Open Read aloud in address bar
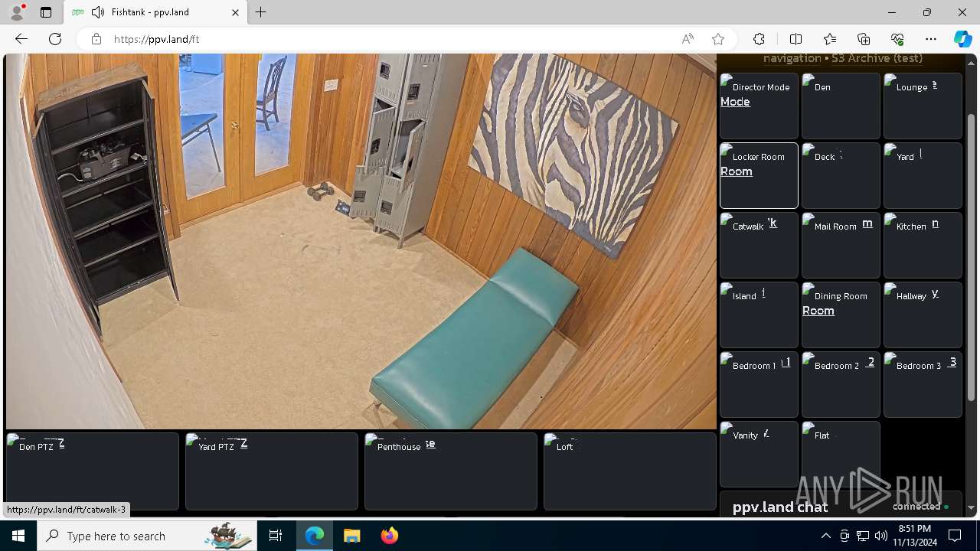980x551 pixels. click(688, 39)
